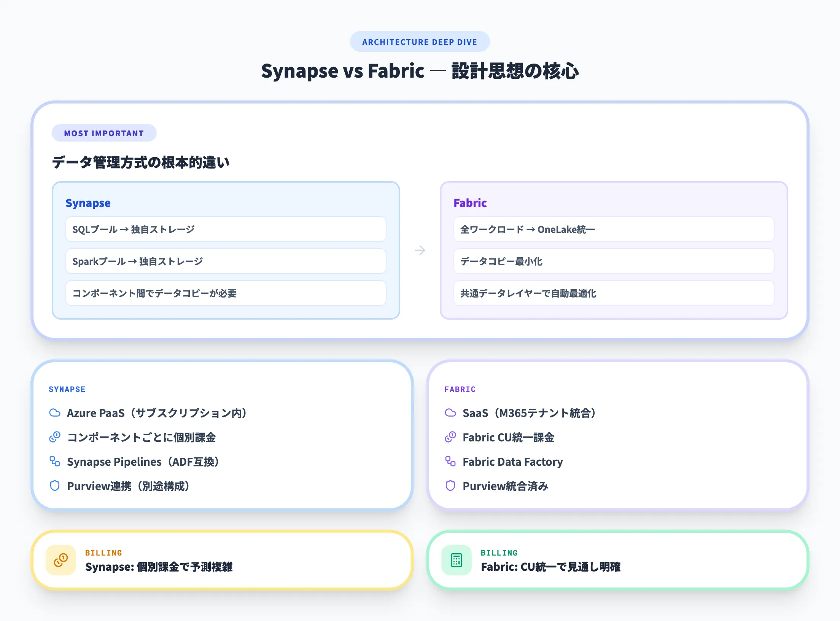840x621 pixels.
Task: Click the Fabric CU統一課金 text
Action: click(509, 438)
